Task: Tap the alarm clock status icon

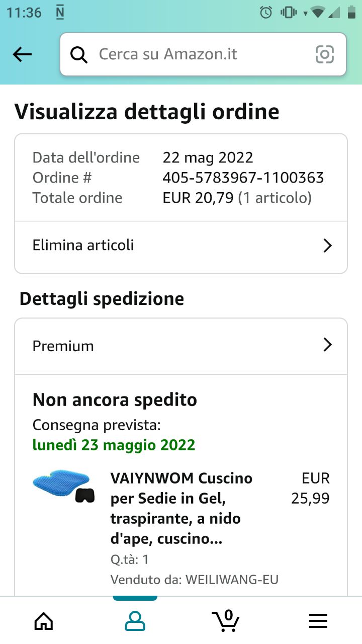Action: click(266, 13)
